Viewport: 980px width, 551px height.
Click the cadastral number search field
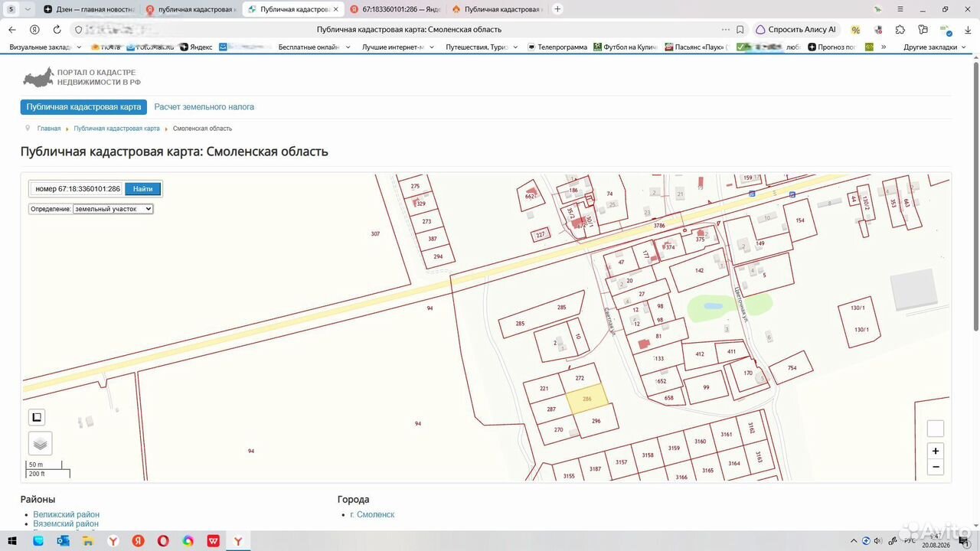pos(77,189)
